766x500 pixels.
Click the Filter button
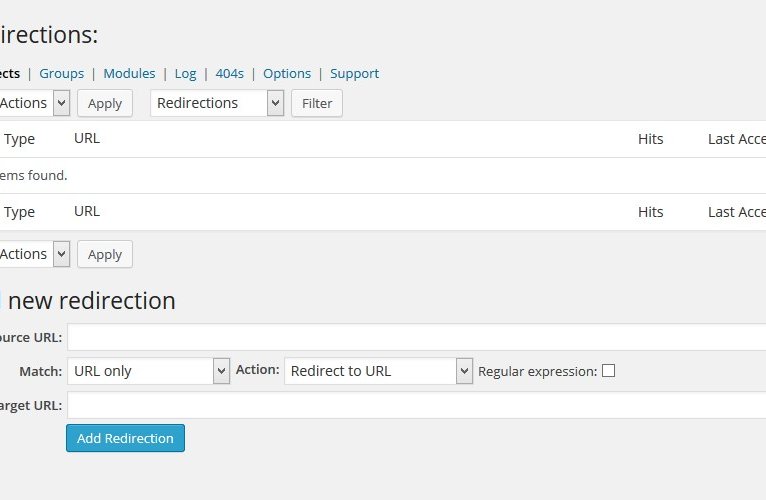pos(316,103)
